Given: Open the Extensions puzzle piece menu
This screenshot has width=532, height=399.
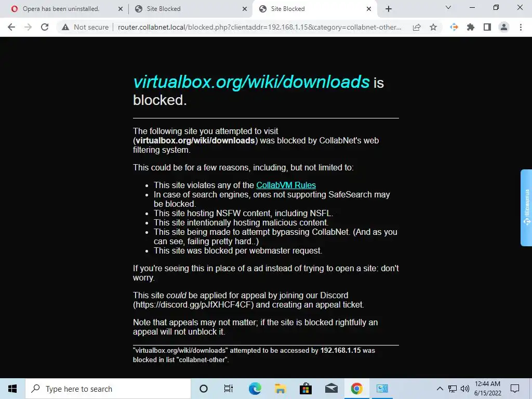Looking at the screenshot, I should click(x=471, y=27).
